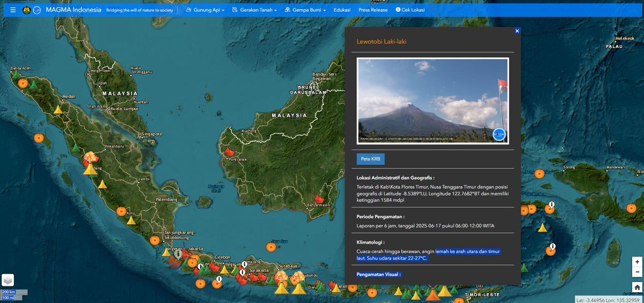Open the Lewotobi volcano webcam image
Viewport: 644px width, 303px height.
[x=433, y=101]
